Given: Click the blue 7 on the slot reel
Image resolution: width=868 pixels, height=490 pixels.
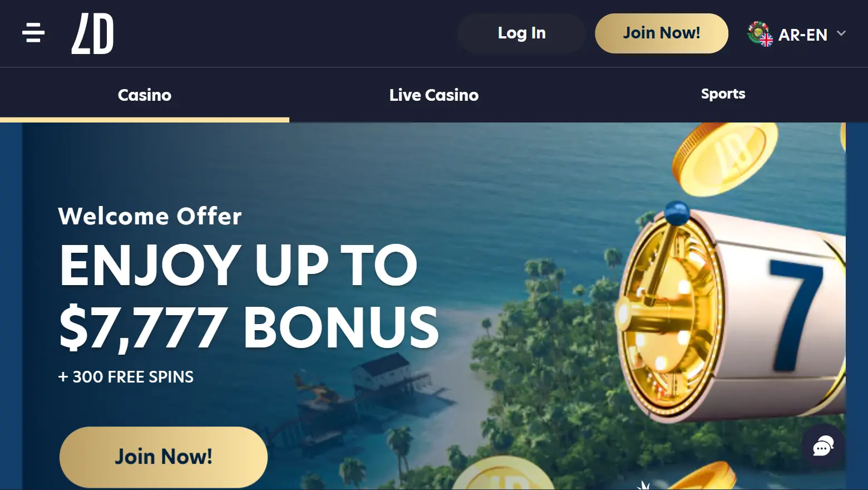Looking at the screenshot, I should [797, 315].
